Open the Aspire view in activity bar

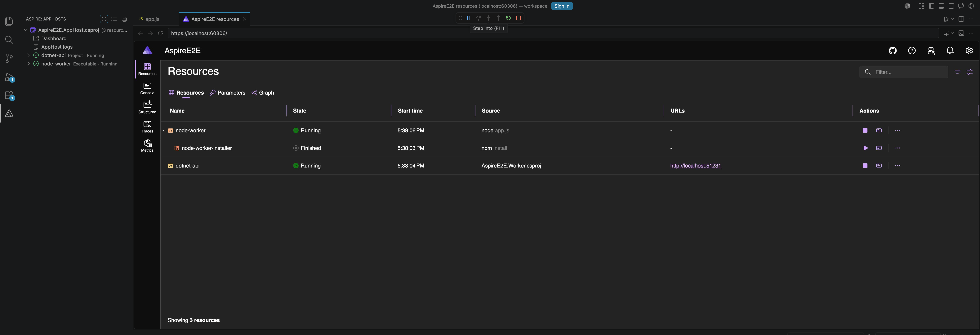click(x=9, y=114)
